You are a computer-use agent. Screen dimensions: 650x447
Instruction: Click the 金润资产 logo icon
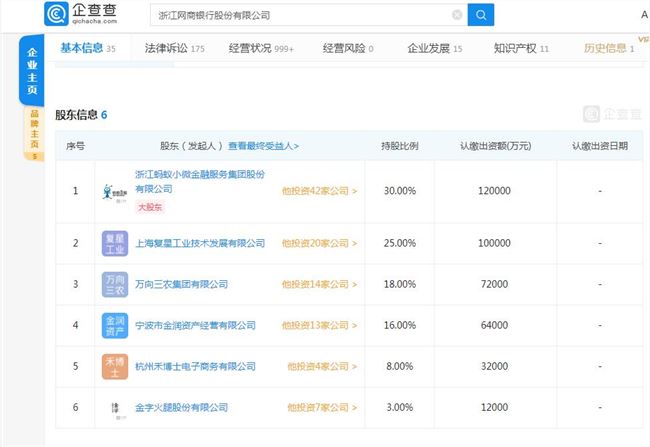pyautogui.click(x=115, y=326)
